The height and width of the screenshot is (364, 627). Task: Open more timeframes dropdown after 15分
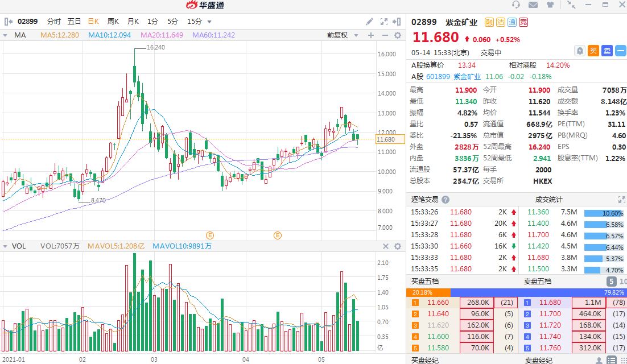coord(209,22)
